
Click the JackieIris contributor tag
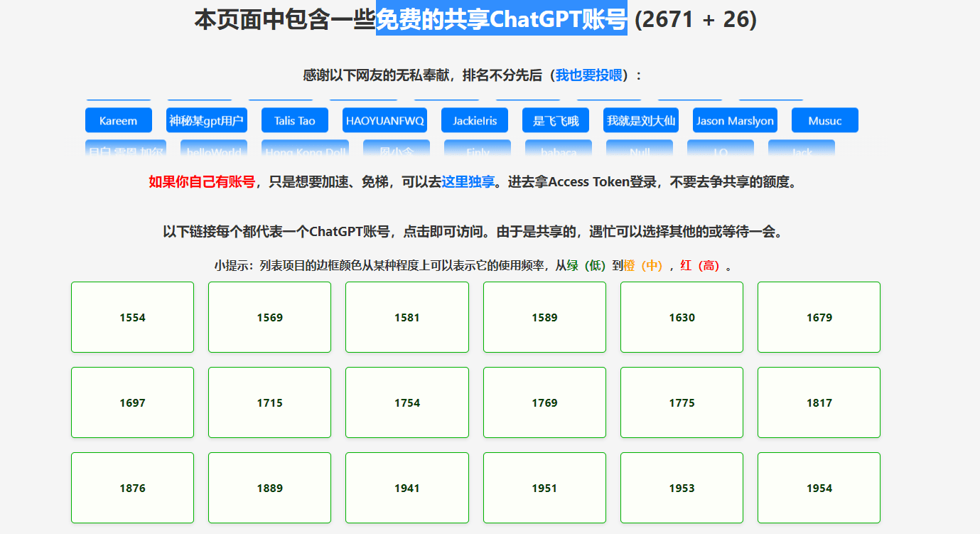click(x=475, y=121)
